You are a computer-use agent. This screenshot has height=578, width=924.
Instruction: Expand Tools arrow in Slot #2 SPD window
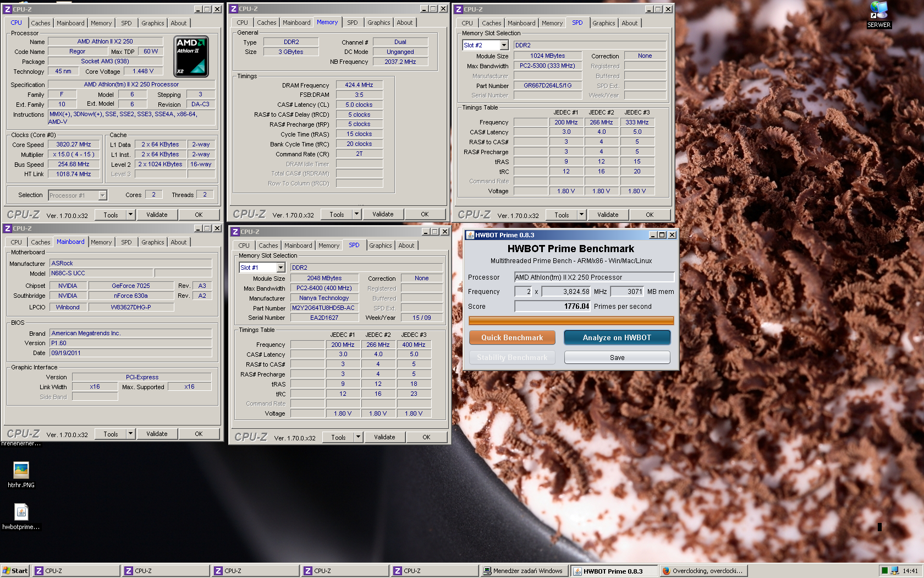coord(582,215)
